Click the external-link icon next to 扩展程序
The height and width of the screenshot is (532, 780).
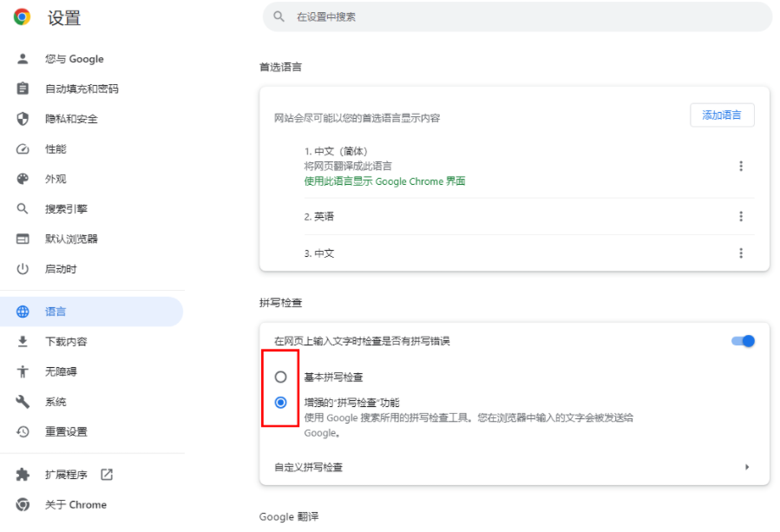(x=107, y=474)
